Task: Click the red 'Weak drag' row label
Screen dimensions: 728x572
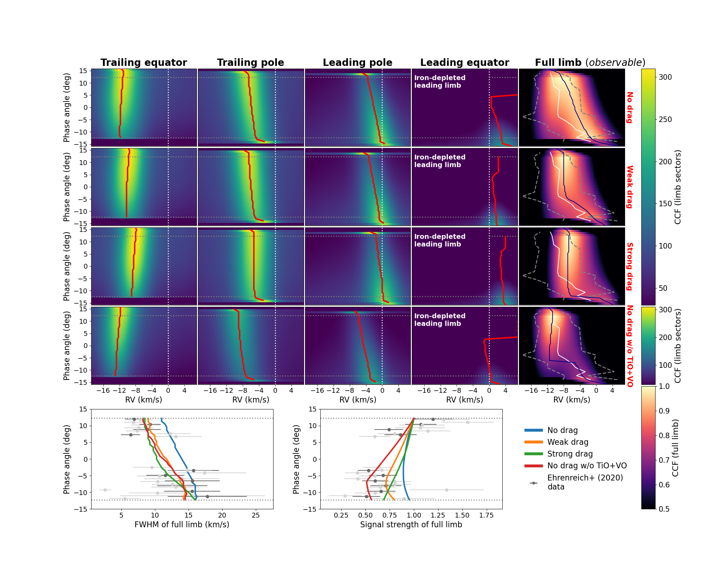Action: click(x=630, y=187)
